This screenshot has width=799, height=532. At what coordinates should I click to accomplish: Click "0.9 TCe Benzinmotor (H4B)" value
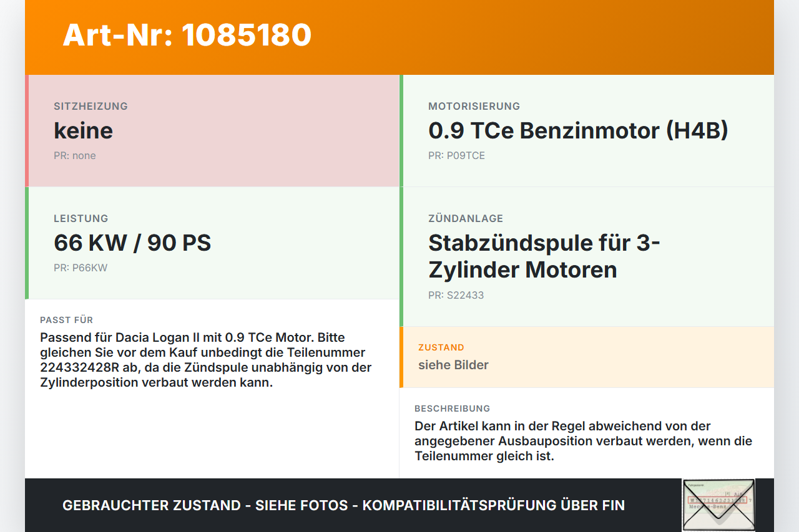(578, 130)
